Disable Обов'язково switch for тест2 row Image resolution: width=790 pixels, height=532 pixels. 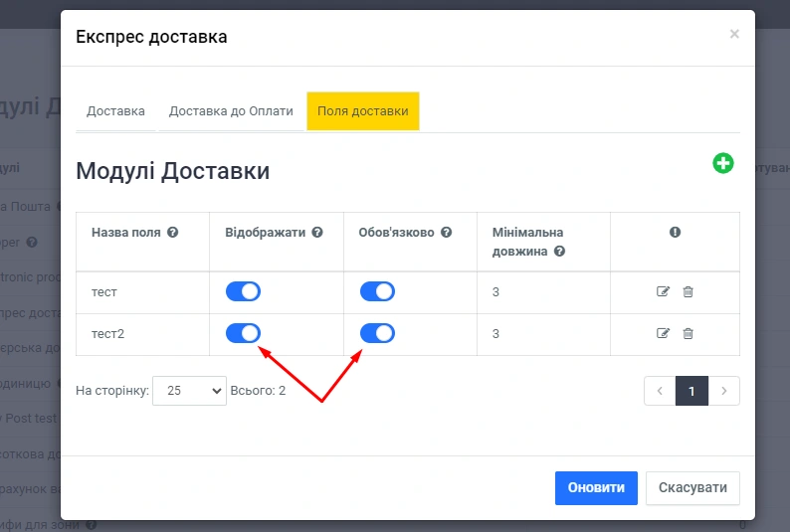tap(377, 333)
